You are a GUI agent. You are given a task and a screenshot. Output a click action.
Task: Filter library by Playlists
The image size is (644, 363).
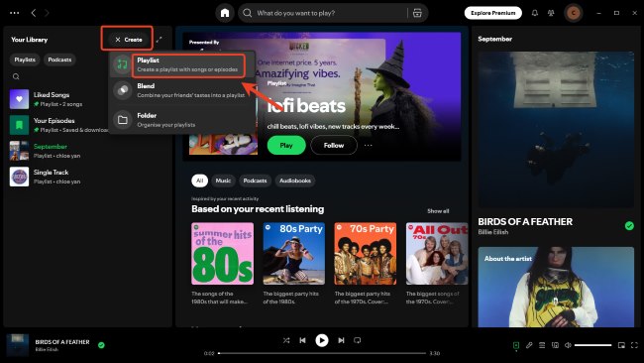point(25,60)
